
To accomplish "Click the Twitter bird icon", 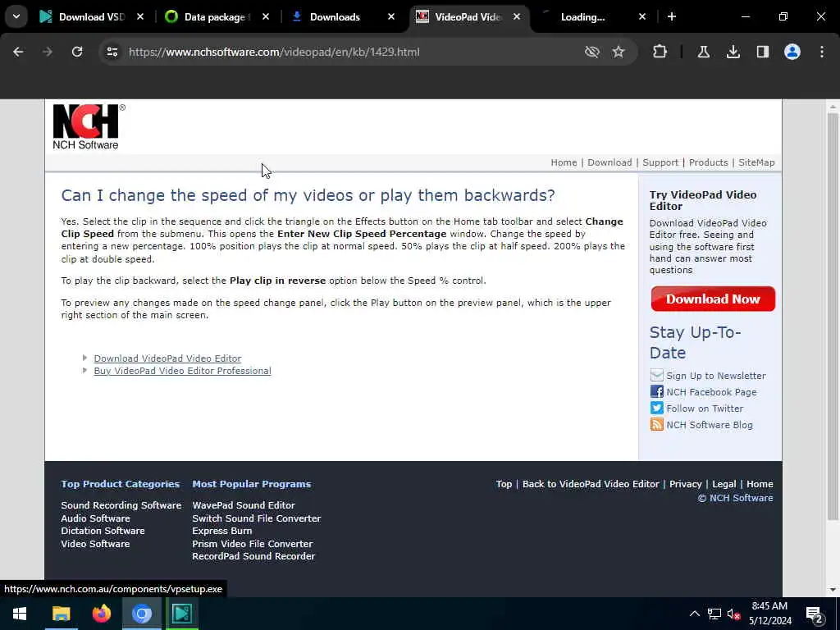I will click(x=657, y=409).
